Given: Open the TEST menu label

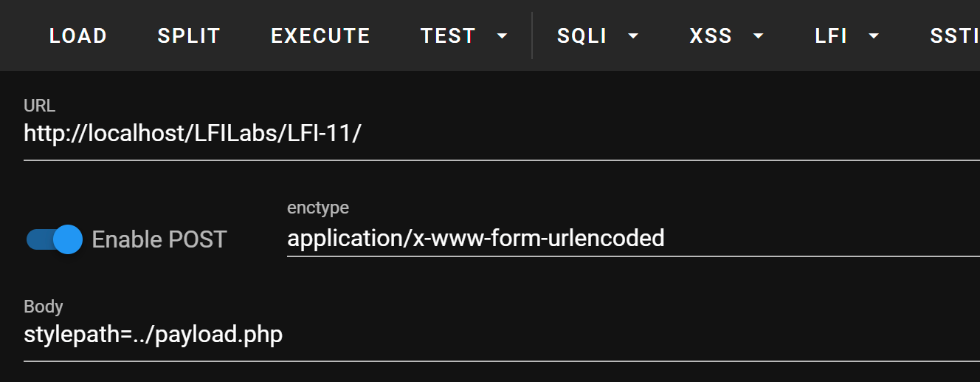Looking at the screenshot, I should pyautogui.click(x=448, y=35).
